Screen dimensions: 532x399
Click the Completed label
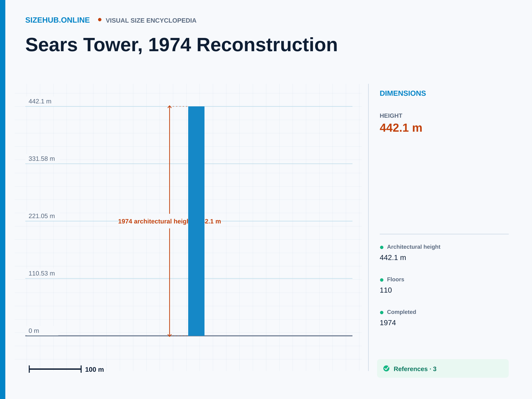click(x=402, y=312)
